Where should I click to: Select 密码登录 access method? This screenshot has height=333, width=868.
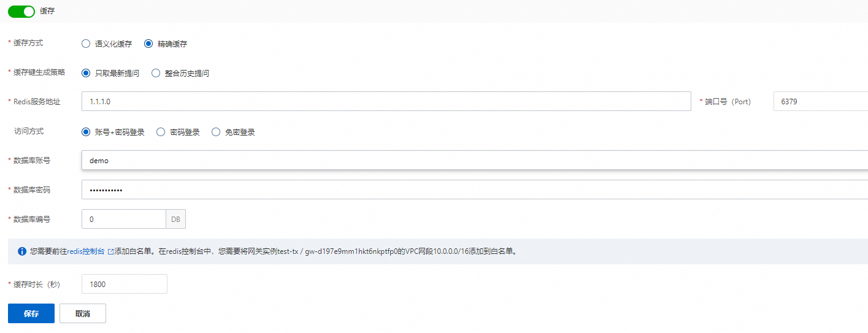(161, 132)
